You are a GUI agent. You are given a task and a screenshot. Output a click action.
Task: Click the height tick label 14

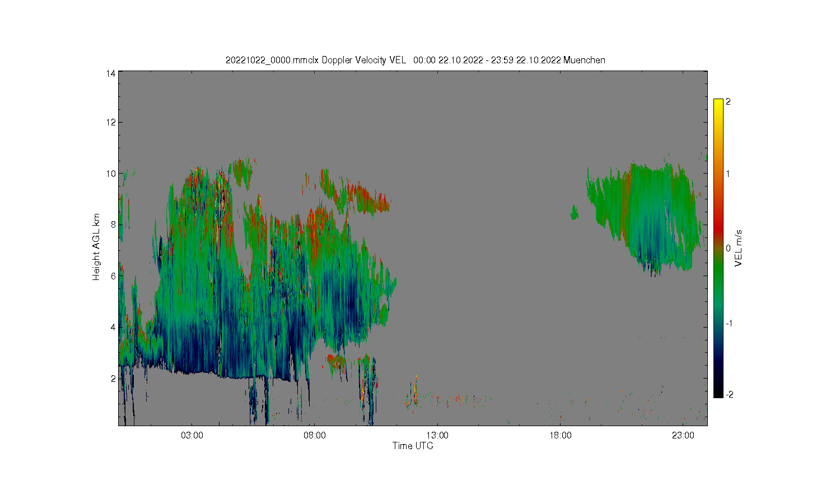pos(111,73)
